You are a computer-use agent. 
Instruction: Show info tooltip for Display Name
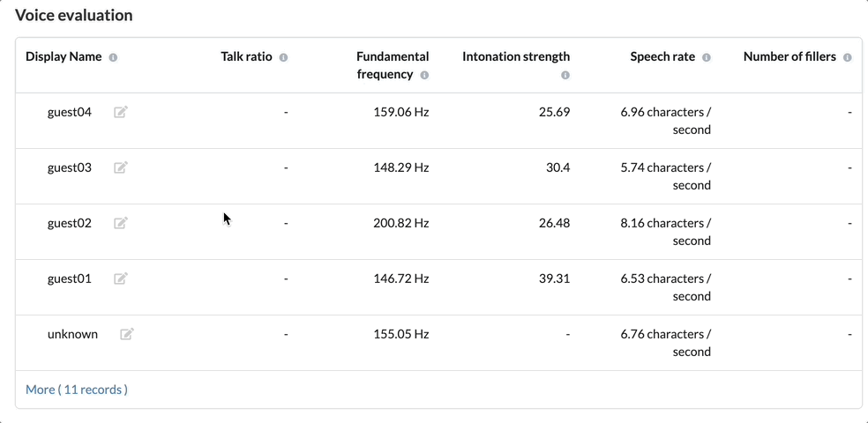(113, 57)
